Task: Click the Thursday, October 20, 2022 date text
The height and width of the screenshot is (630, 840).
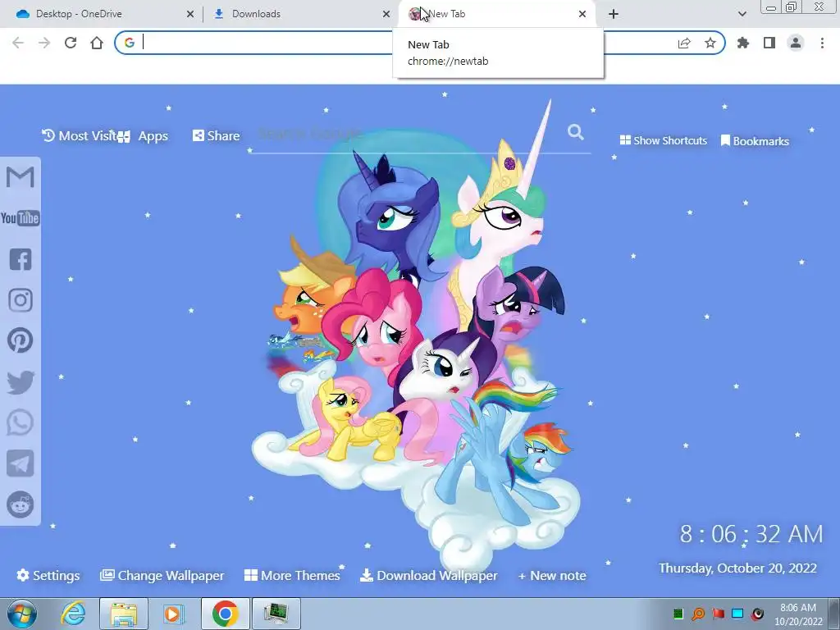Action: point(737,568)
